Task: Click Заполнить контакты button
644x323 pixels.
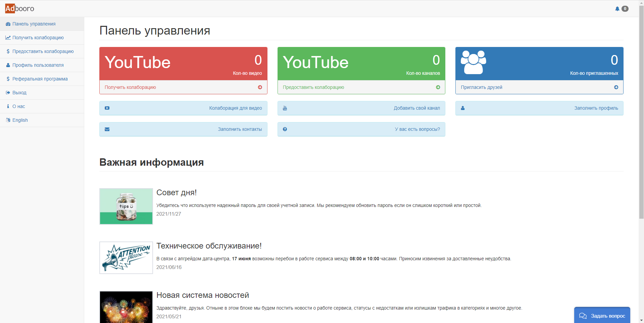Action: tap(183, 129)
